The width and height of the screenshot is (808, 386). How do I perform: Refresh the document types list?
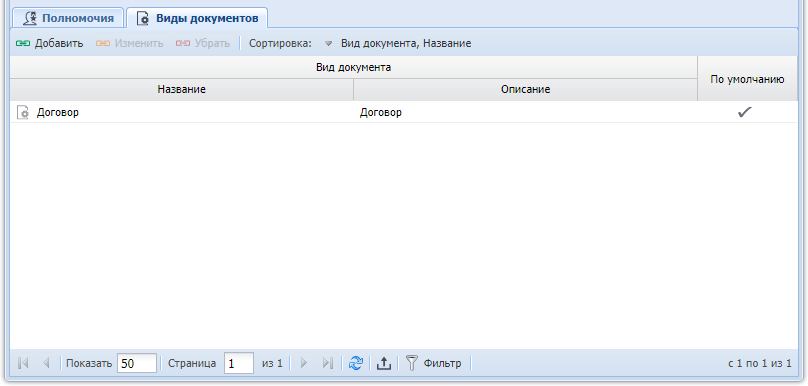pos(356,363)
